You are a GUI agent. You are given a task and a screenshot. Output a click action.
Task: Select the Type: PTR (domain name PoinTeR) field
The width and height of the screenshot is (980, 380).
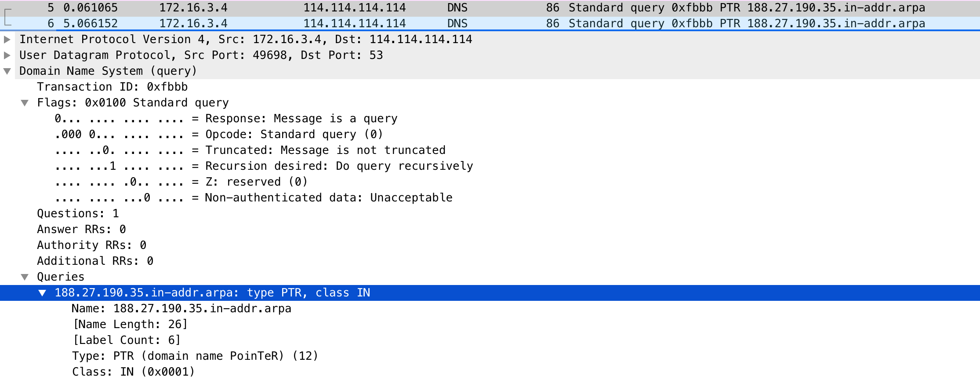coord(195,356)
